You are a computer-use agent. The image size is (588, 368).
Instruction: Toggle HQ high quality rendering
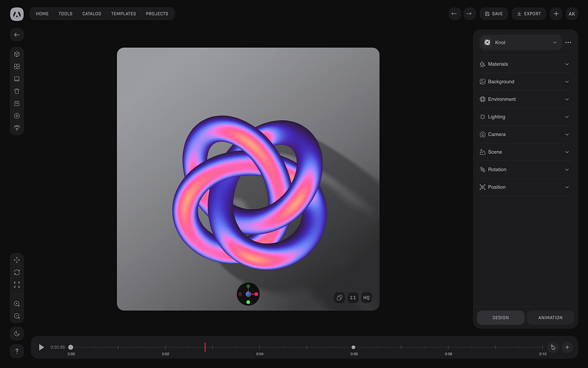pos(366,298)
